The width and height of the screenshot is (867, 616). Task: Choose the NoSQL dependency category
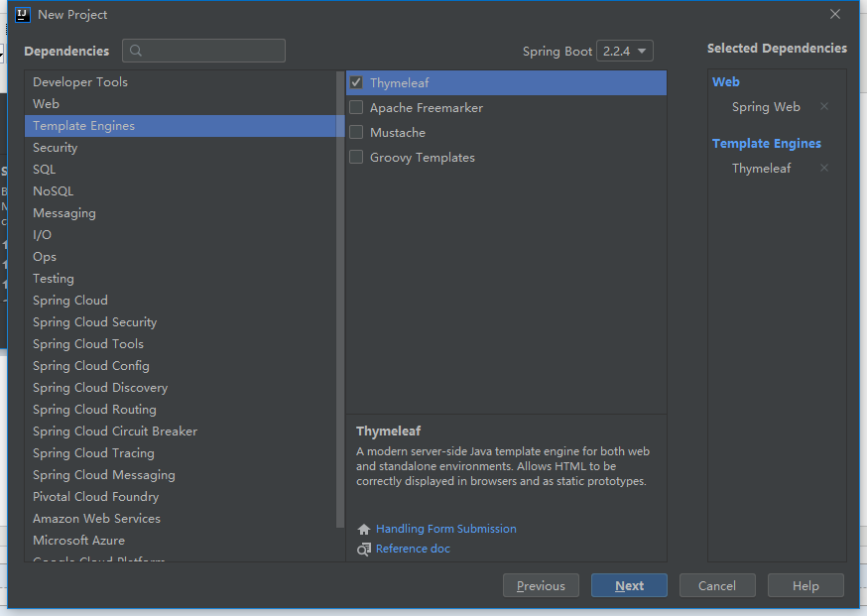click(53, 191)
